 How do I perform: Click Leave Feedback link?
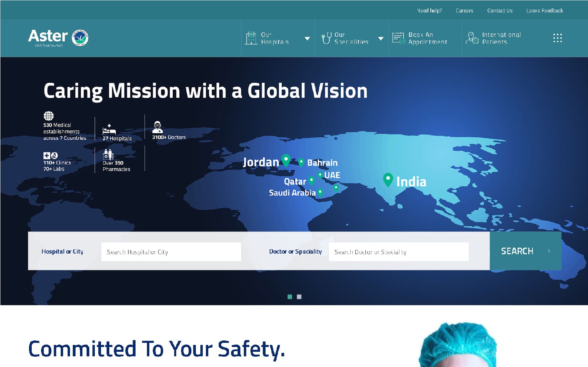click(x=545, y=11)
